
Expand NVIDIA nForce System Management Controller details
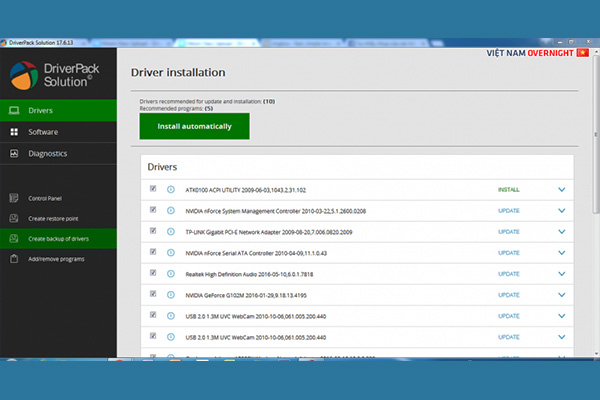tap(561, 211)
